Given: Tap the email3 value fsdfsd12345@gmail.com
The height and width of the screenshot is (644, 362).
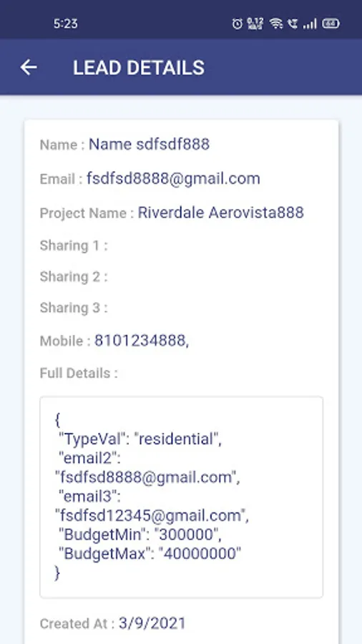Looking at the screenshot, I should (152, 516).
